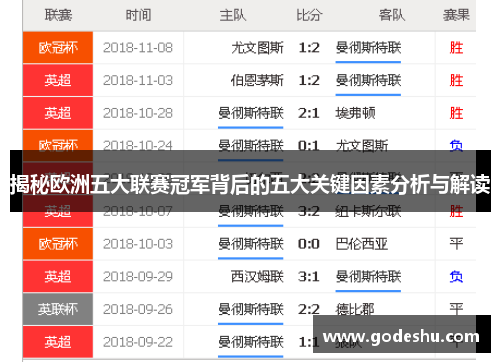
Task: Select 英超 label in the 2018-11-03 row
Action: click(58, 80)
